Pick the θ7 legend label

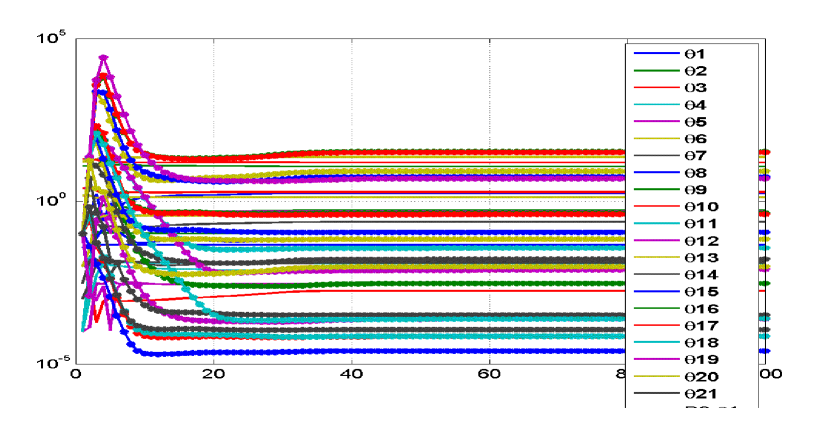click(696, 156)
